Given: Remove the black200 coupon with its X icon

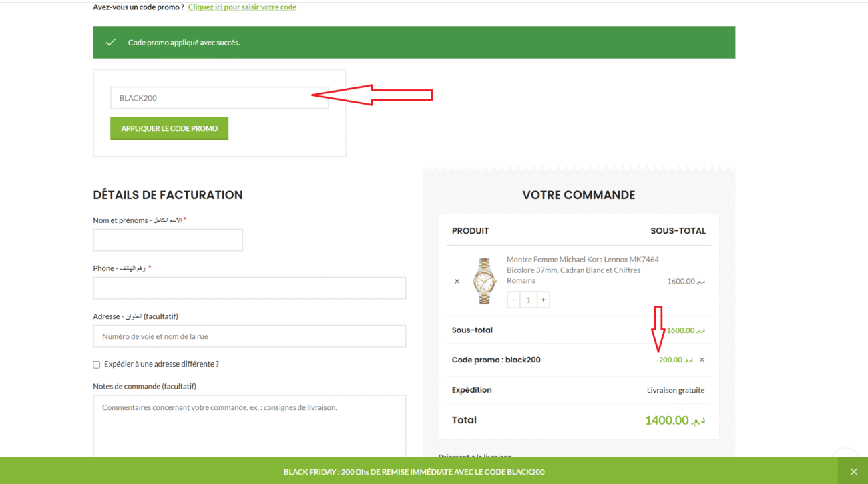Looking at the screenshot, I should click(x=702, y=360).
